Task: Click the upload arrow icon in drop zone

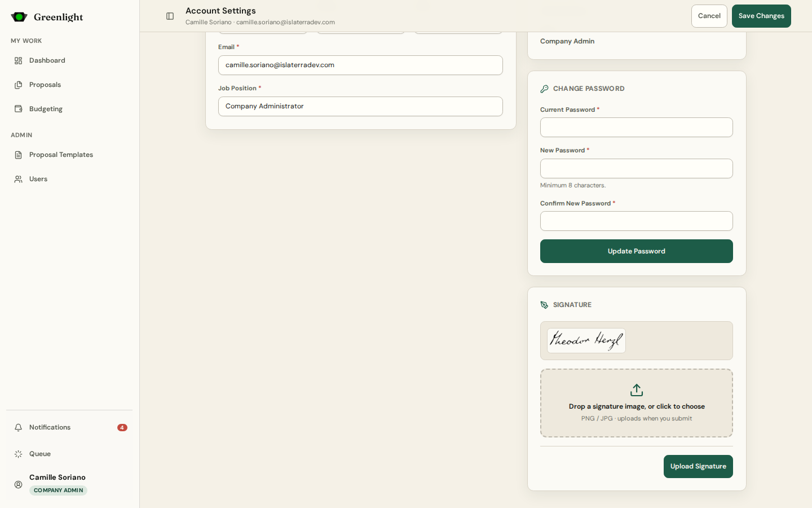Action: (637, 390)
